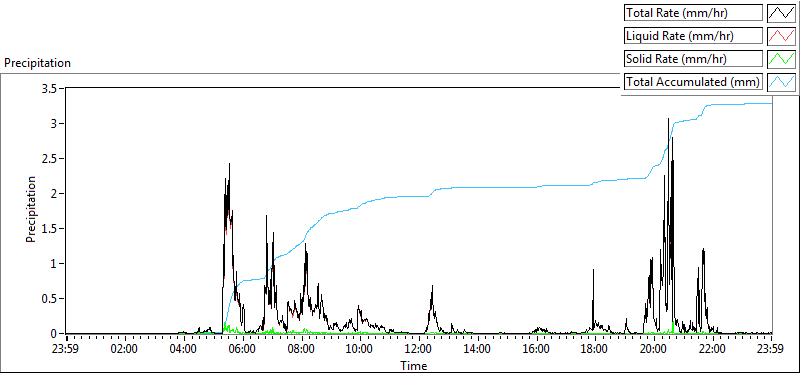This screenshot has width=800, height=373.
Task: Select the Total Accumulated (mm) legend label
Action: point(693,82)
